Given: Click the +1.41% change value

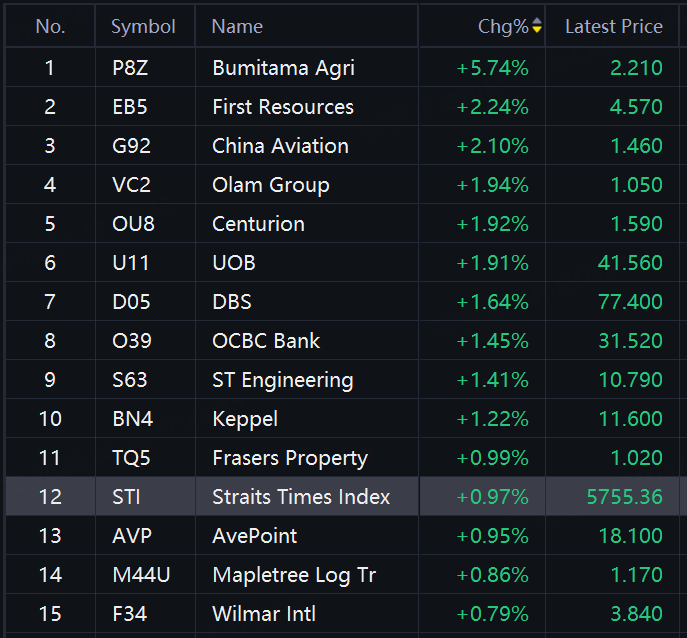Looking at the screenshot, I should 492,380.
